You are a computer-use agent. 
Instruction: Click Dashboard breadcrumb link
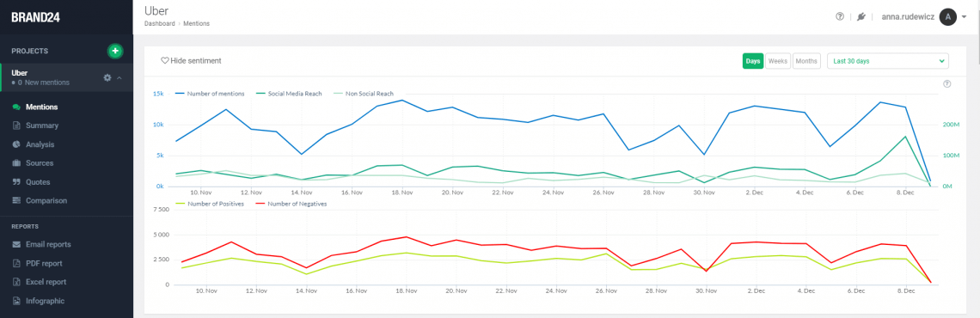(159, 24)
